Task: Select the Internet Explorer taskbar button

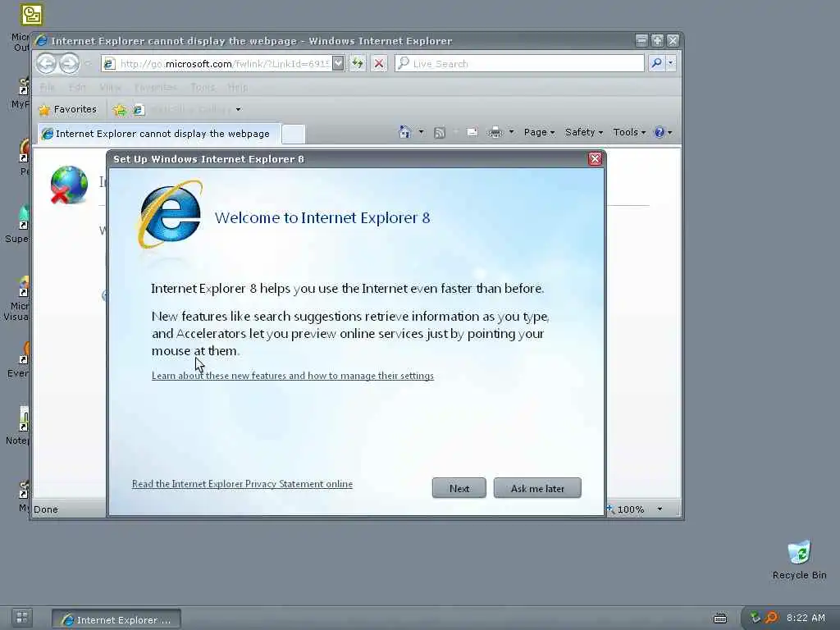Action: 116,619
